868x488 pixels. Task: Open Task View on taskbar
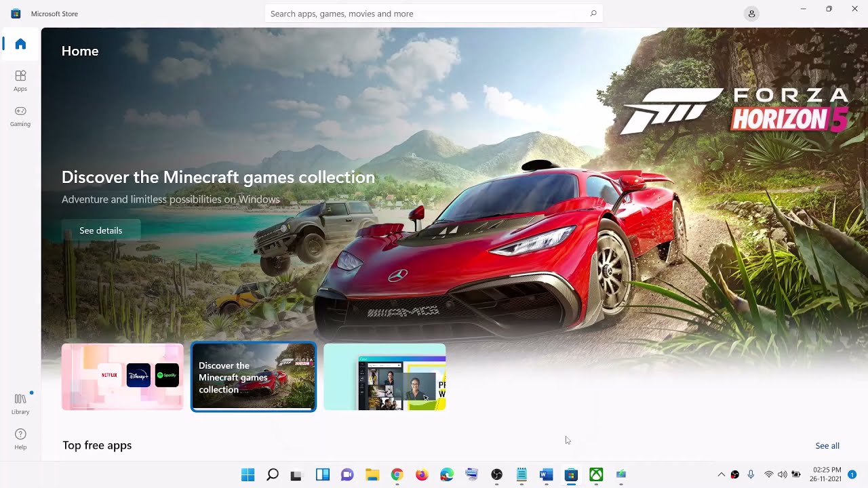(x=296, y=475)
